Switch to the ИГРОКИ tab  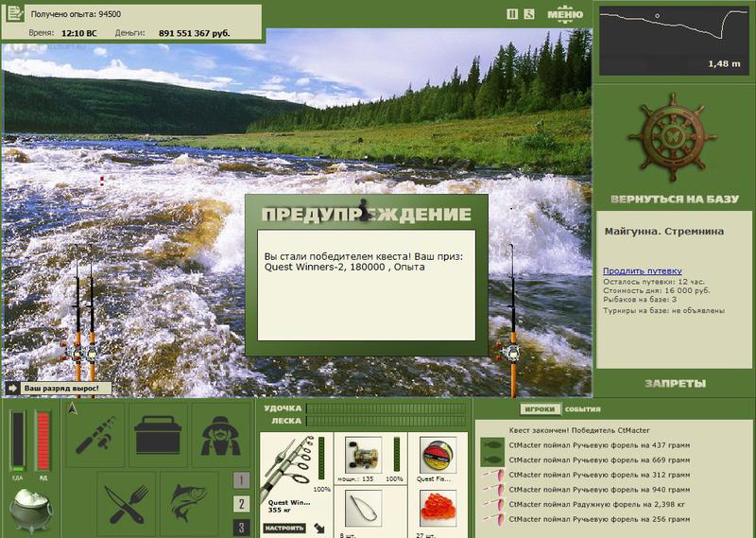pos(540,409)
